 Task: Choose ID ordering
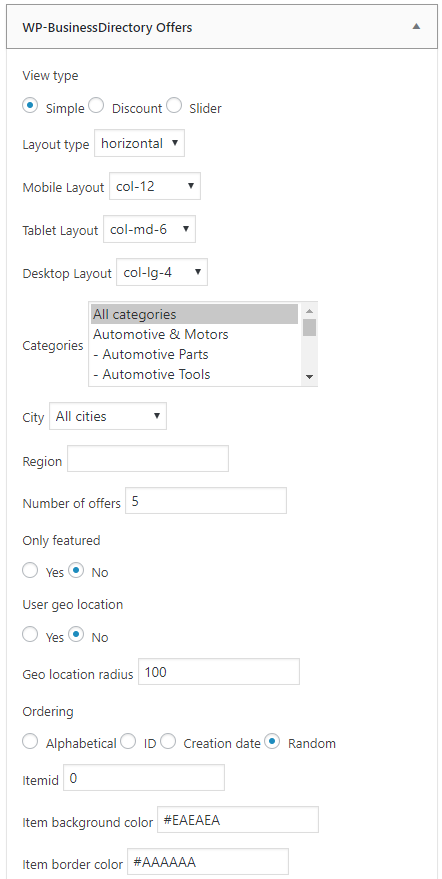pos(128,741)
